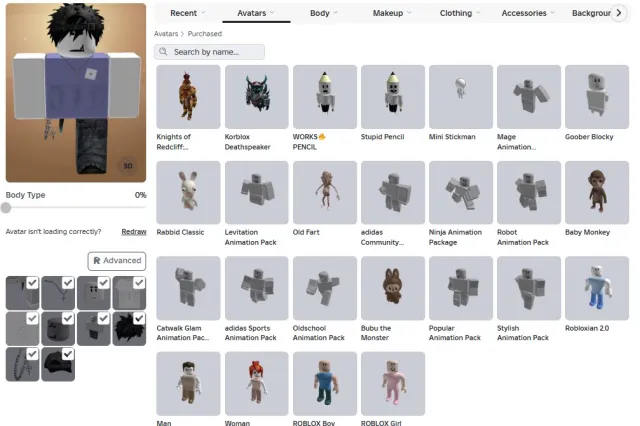
Task: Select the adidas Community animation item
Action: coord(393,192)
